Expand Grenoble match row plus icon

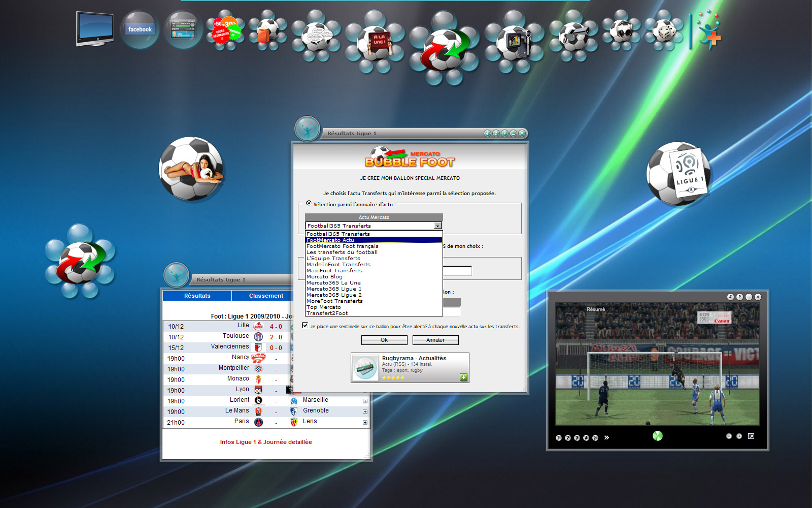(x=365, y=411)
